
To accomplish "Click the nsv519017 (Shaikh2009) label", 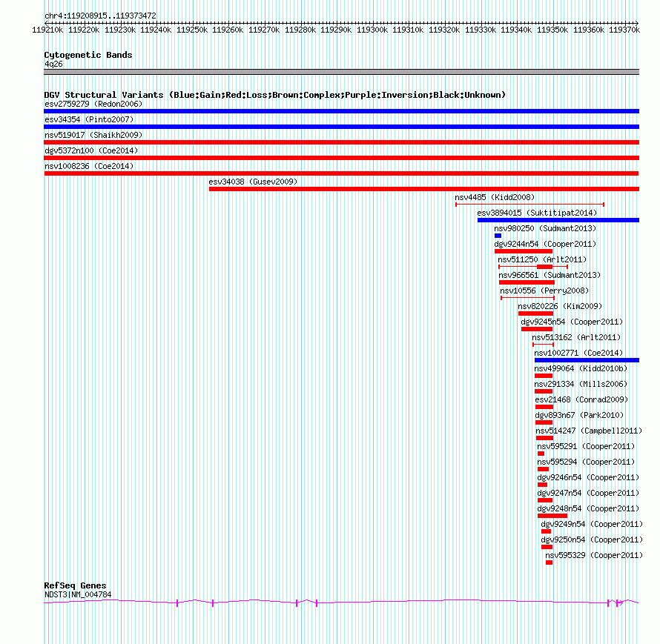I will tap(93, 135).
